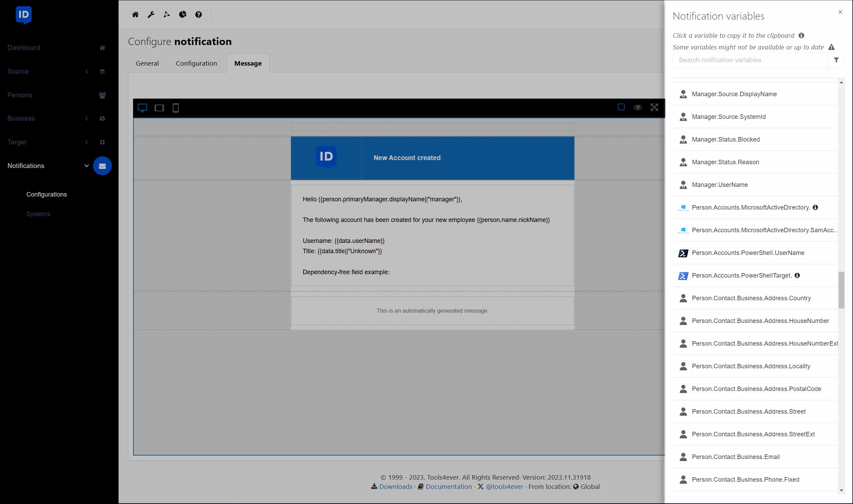This screenshot has height=504, width=853.
Task: Click Business icon in sidebar
Action: click(102, 119)
